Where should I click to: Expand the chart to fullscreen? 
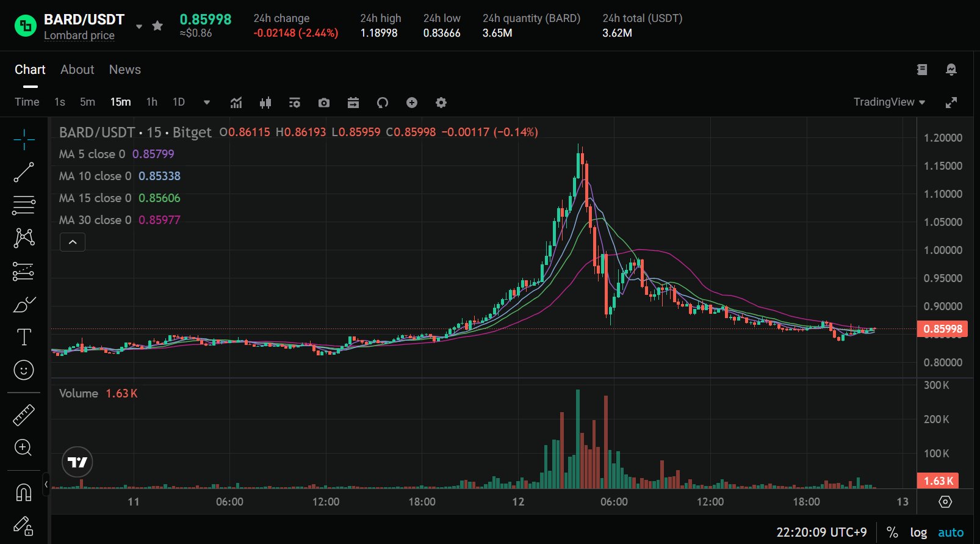(x=951, y=103)
